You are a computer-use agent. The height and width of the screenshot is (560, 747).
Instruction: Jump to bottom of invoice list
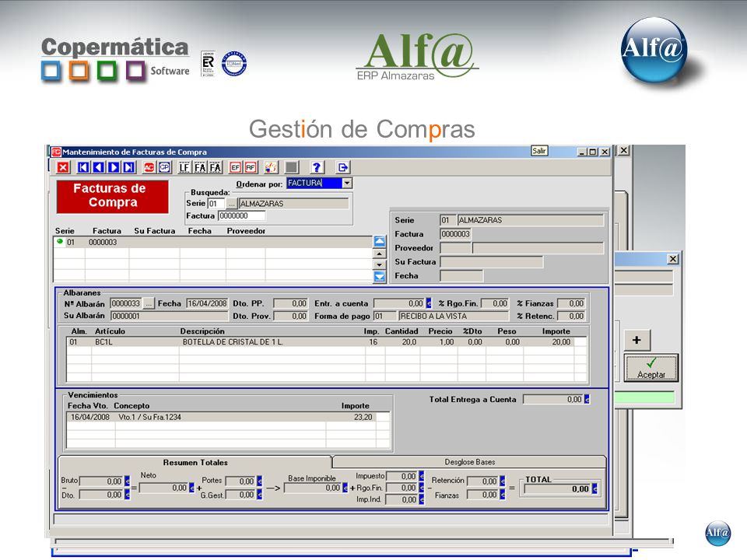tap(379, 276)
